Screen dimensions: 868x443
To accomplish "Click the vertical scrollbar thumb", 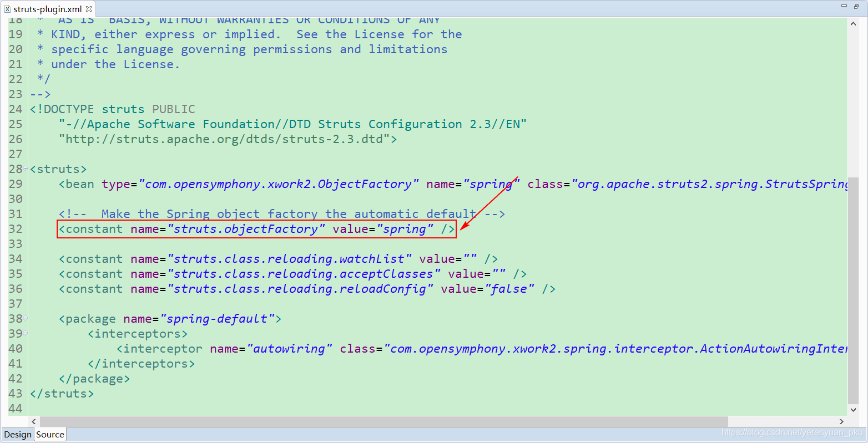I will point(854,290).
